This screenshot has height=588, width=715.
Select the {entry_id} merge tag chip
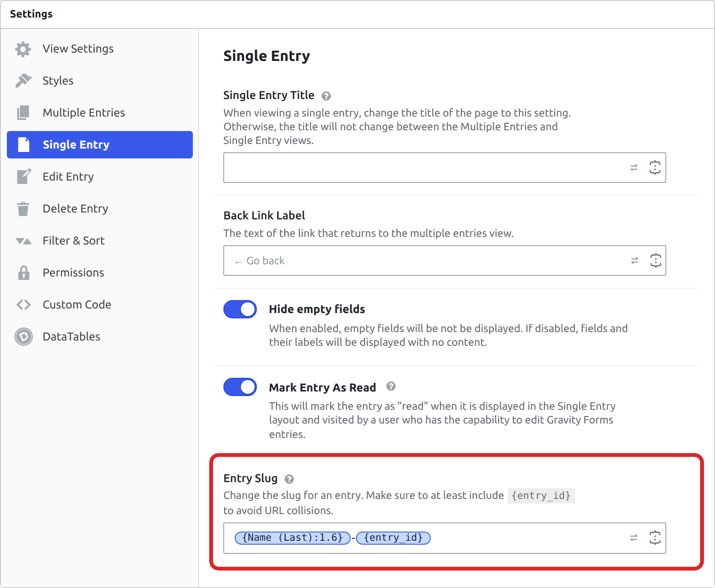click(x=393, y=538)
